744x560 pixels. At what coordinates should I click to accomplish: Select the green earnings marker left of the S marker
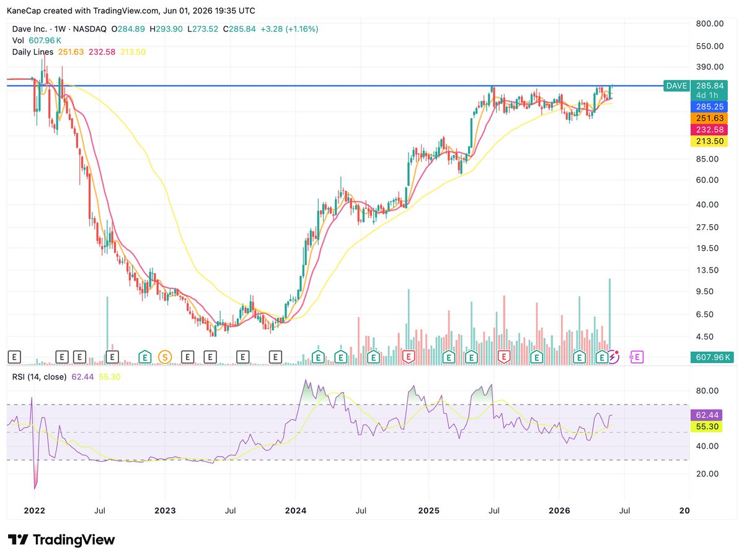pyautogui.click(x=144, y=356)
